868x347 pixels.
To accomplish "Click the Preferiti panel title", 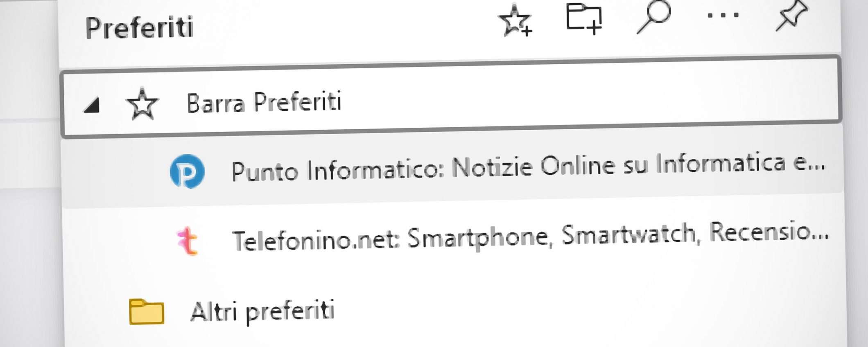I will tap(139, 28).
